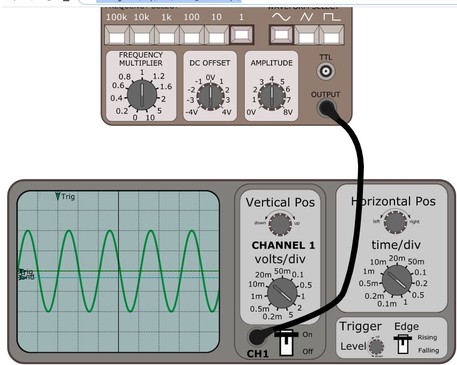
Task: Toggle the Rising/Falling edge switch
Action: click(x=403, y=344)
